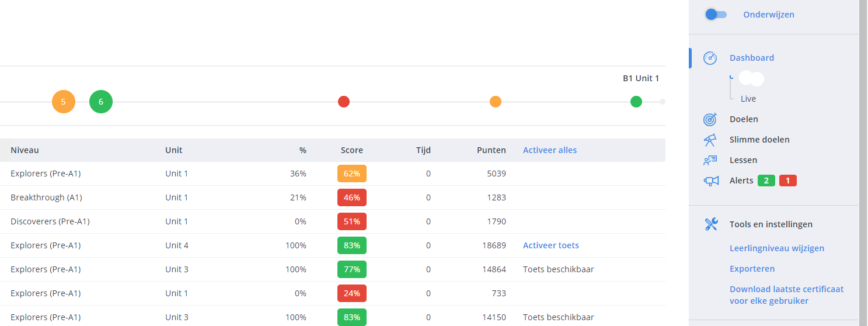Open the green alerts badge showing 2
The height and width of the screenshot is (326, 868).
click(766, 181)
